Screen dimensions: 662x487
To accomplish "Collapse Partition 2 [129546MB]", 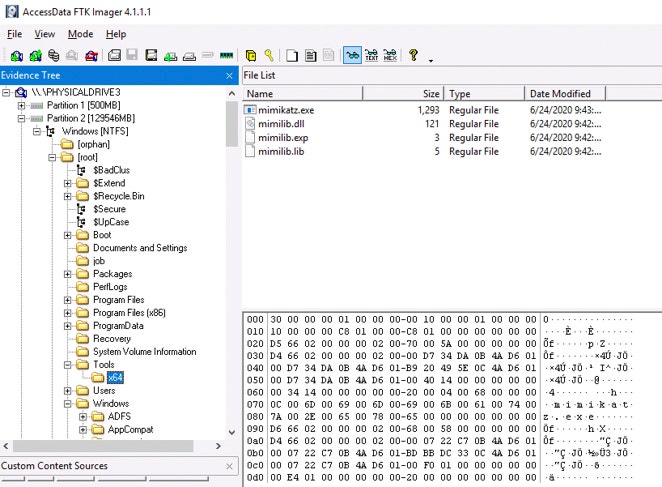I will coord(21,118).
